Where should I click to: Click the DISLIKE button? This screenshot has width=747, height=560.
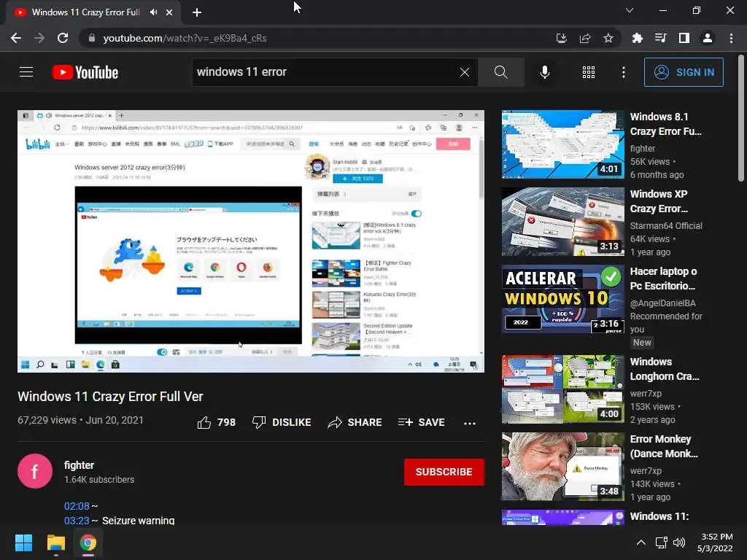click(282, 422)
